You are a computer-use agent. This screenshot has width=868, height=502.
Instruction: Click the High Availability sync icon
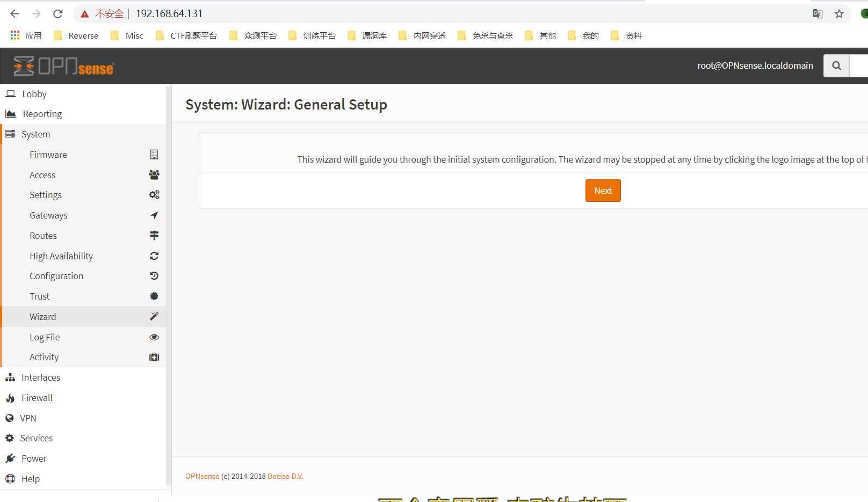click(x=154, y=256)
